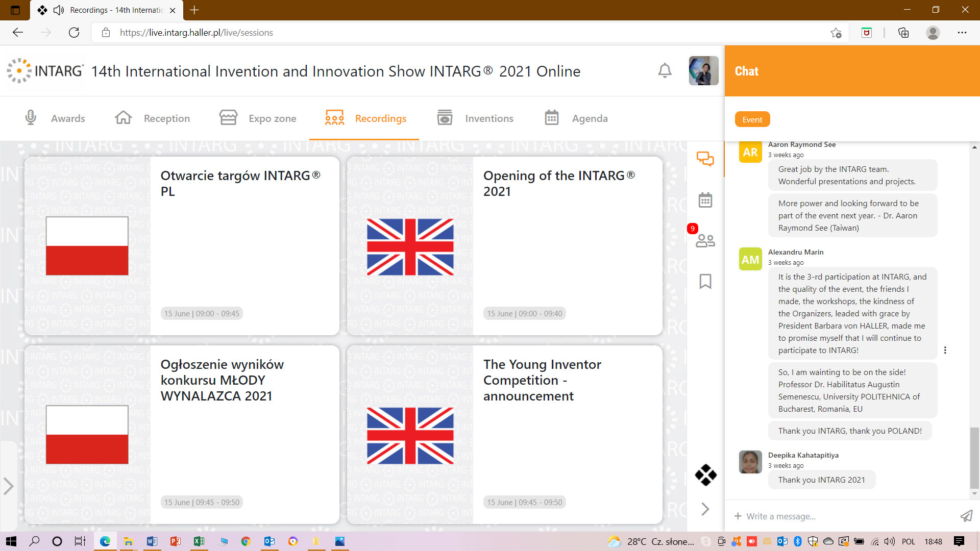The height and width of the screenshot is (551, 980).
Task: Open Ogłoszenie wyników konkursu MŁODY WYNALAZCA recording
Action: 182,435
